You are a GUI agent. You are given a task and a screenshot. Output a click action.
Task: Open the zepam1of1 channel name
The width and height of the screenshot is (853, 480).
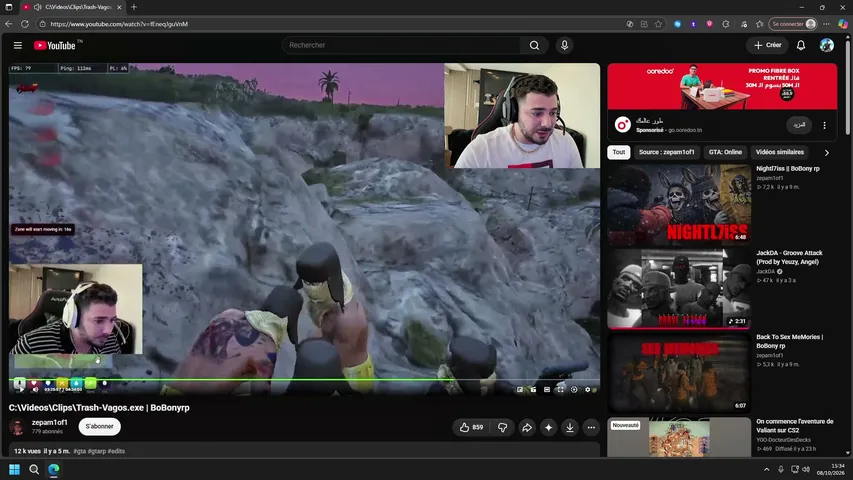[x=50, y=422]
